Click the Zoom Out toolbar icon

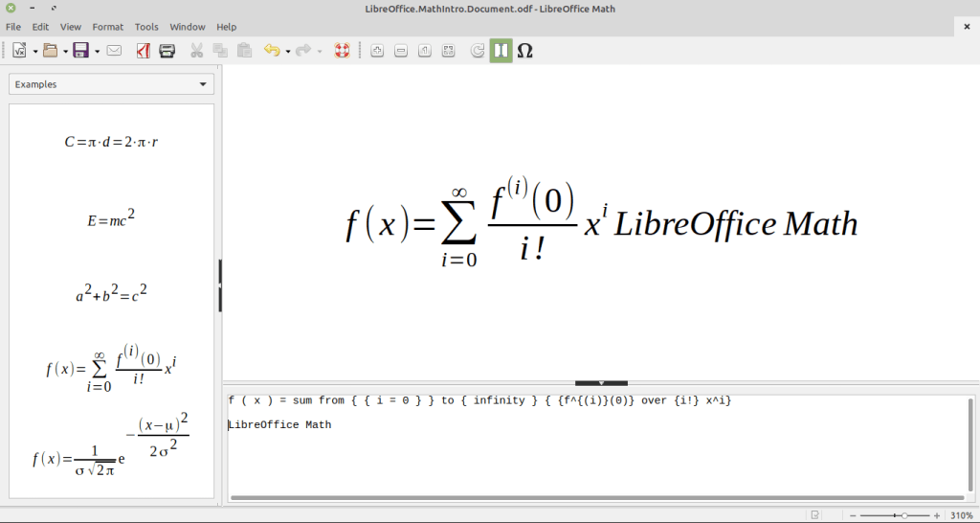[x=401, y=51]
